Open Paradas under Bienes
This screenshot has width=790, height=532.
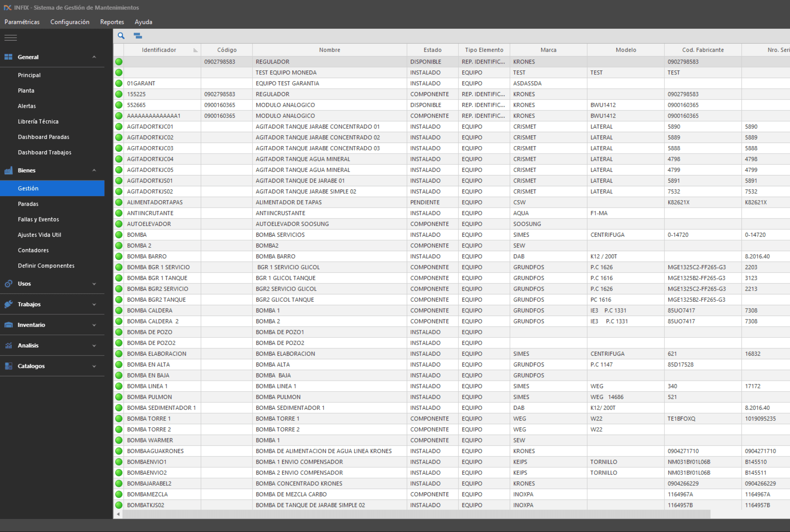[28, 204]
